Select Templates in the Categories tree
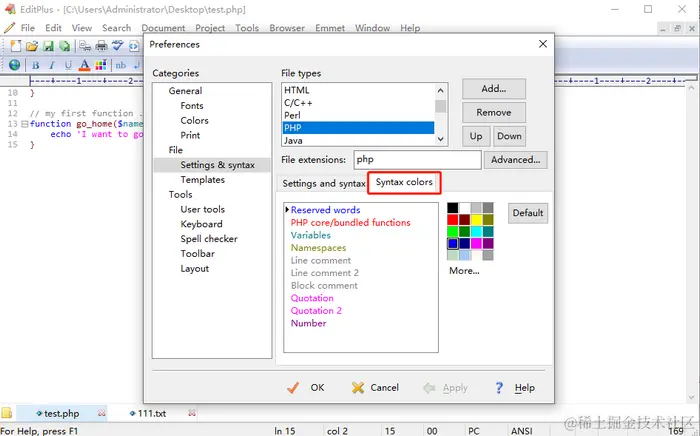 [x=202, y=180]
